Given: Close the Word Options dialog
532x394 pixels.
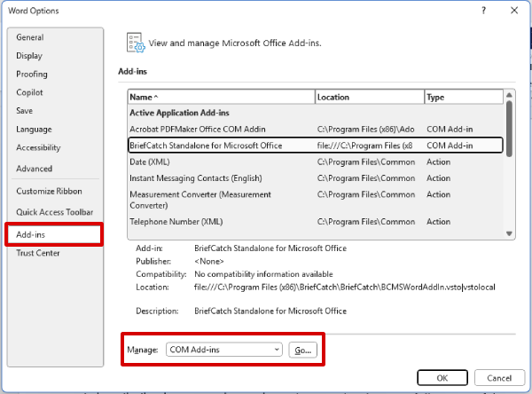Looking at the screenshot, I should point(514,11).
